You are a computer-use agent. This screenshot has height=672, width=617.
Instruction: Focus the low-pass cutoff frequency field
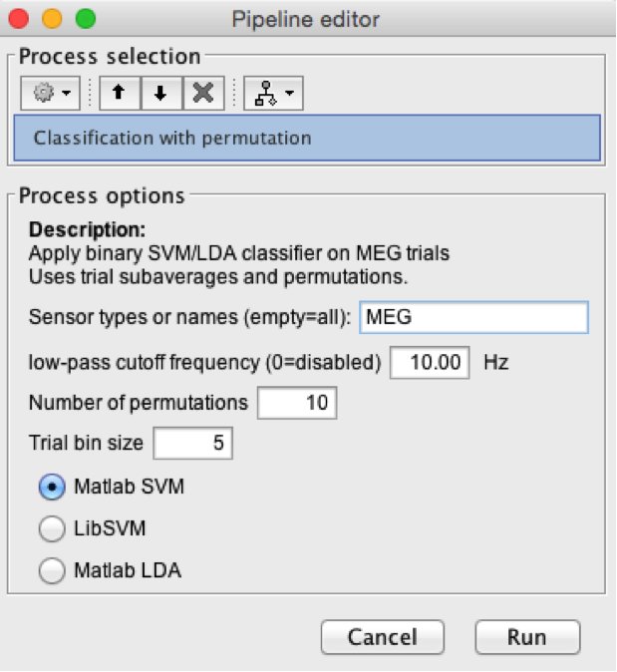click(430, 362)
